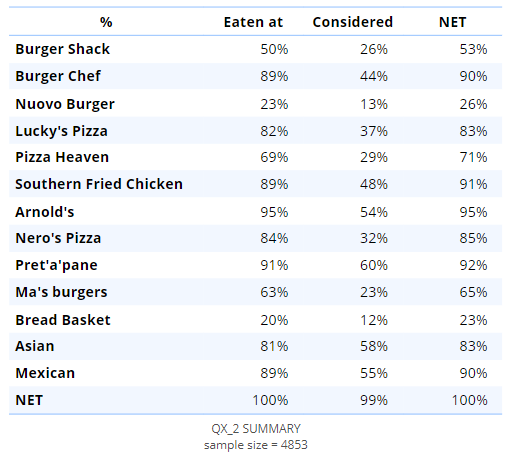Select the Burger Chef row label
The height and width of the screenshot is (454, 521).
pos(58,76)
